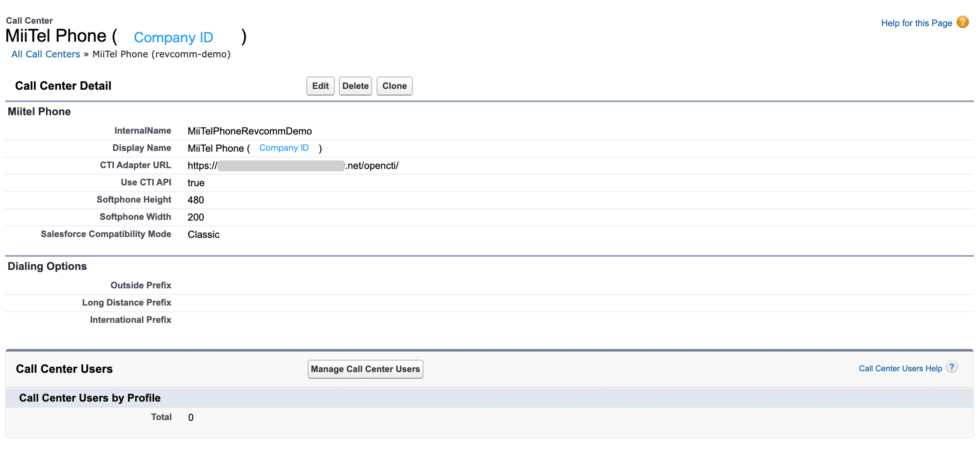980x449 pixels.
Task: Open the Call Center Users Help link
Action: tap(900, 368)
